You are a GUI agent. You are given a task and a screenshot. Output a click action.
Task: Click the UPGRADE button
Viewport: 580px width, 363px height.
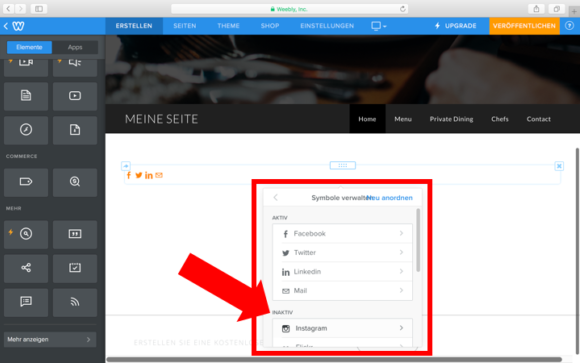click(455, 26)
